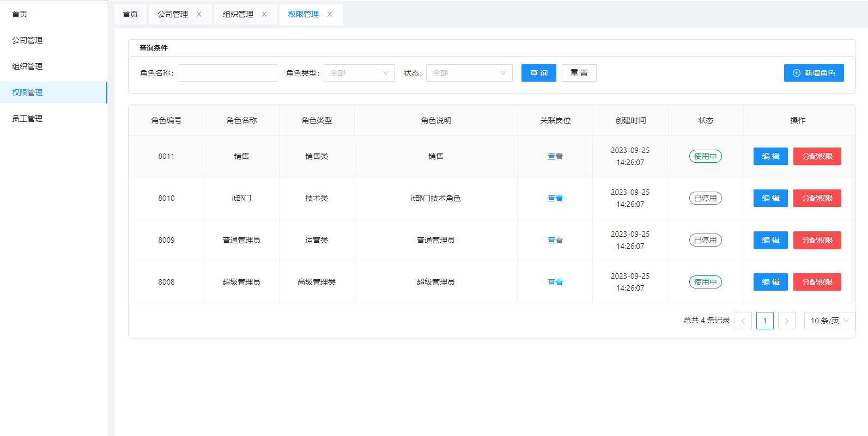This screenshot has width=868, height=436.
Task: Select page number 1
Action: [765, 321]
